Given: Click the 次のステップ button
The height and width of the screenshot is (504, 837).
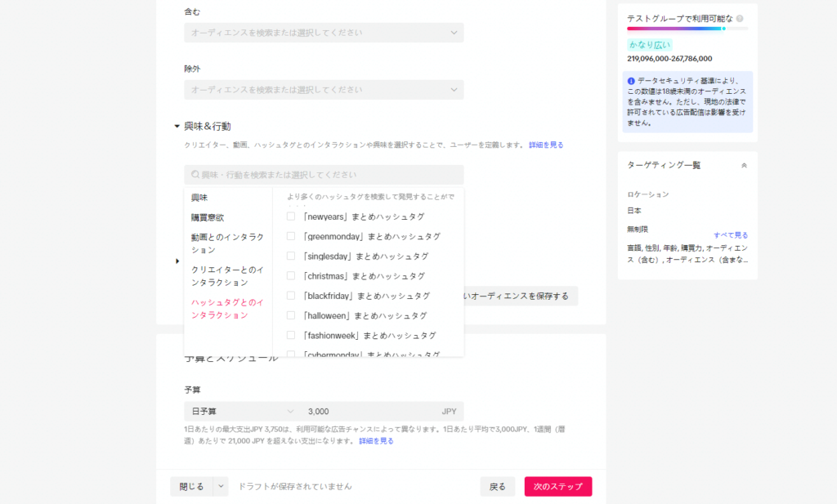Looking at the screenshot, I should 557,486.
